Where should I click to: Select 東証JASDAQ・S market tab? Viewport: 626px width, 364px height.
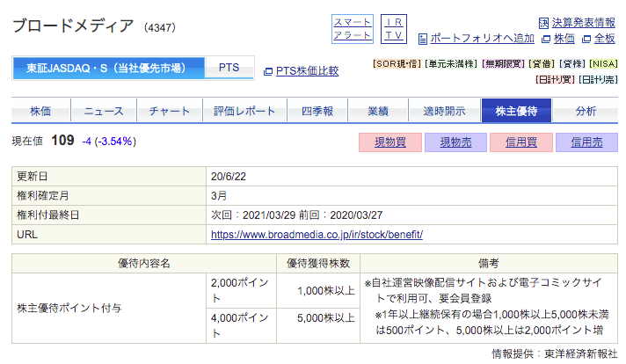pyautogui.click(x=109, y=68)
